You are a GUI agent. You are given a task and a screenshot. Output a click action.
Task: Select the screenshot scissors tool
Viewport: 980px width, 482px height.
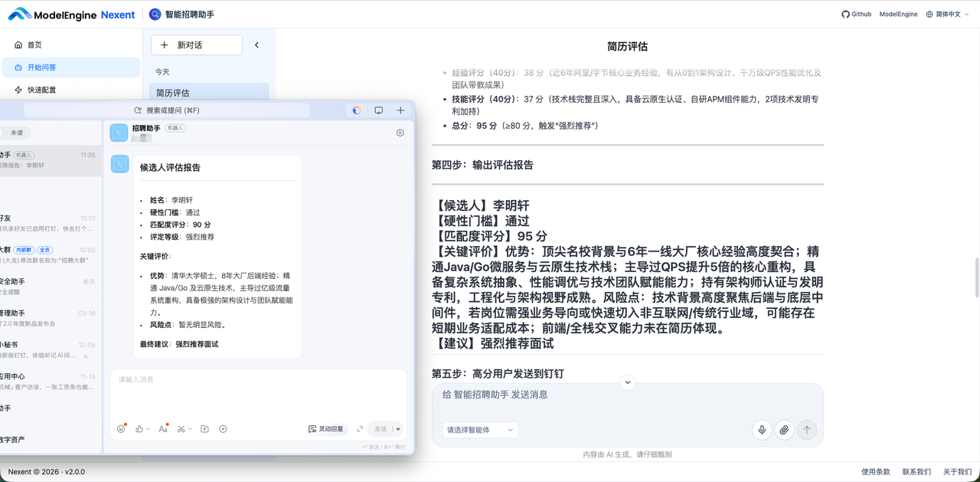(x=181, y=428)
